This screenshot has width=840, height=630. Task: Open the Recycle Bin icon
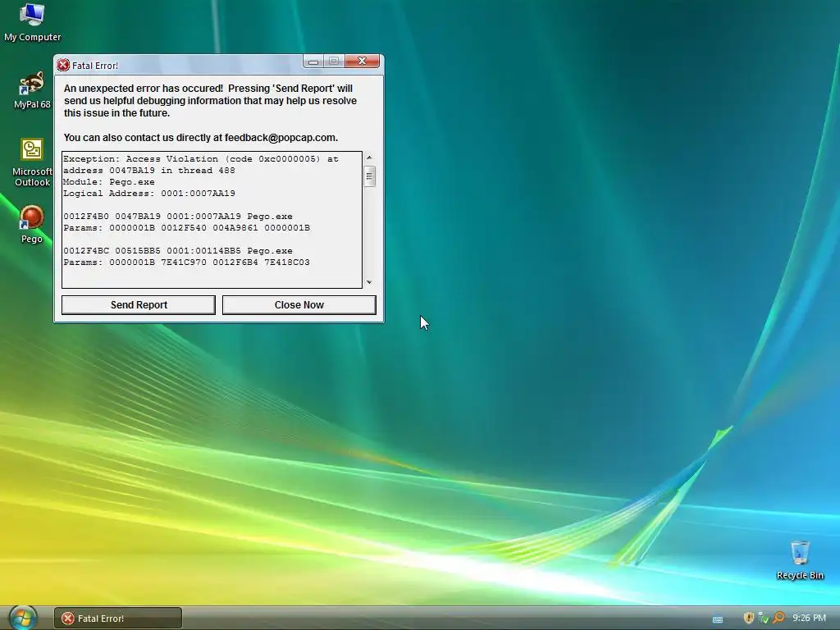[800, 559]
